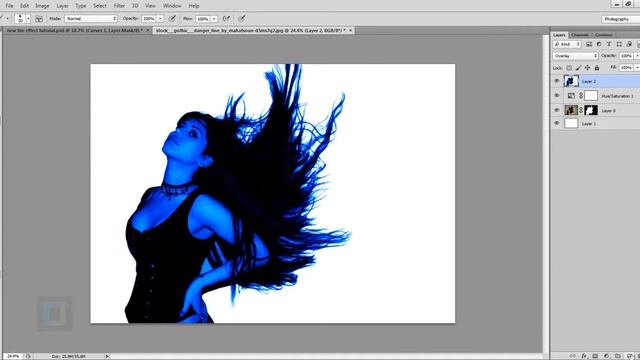Switch to the Channels panel tab
The image size is (640, 360).
580,35
